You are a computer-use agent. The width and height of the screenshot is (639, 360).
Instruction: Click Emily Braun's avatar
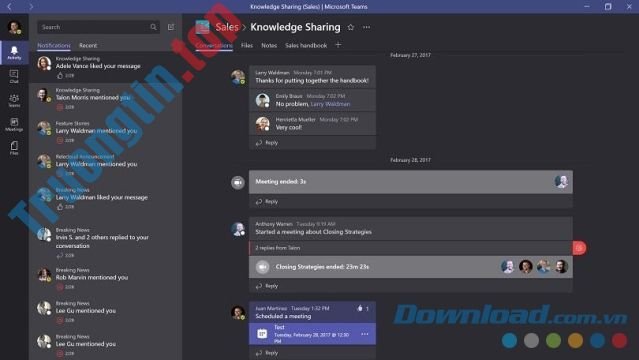pyautogui.click(x=262, y=100)
